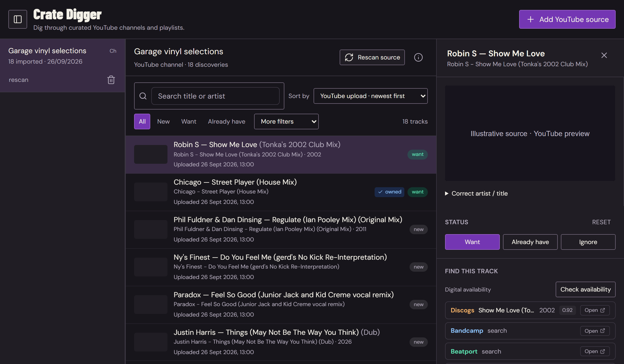Click the 18 tracks count text

coord(415,122)
